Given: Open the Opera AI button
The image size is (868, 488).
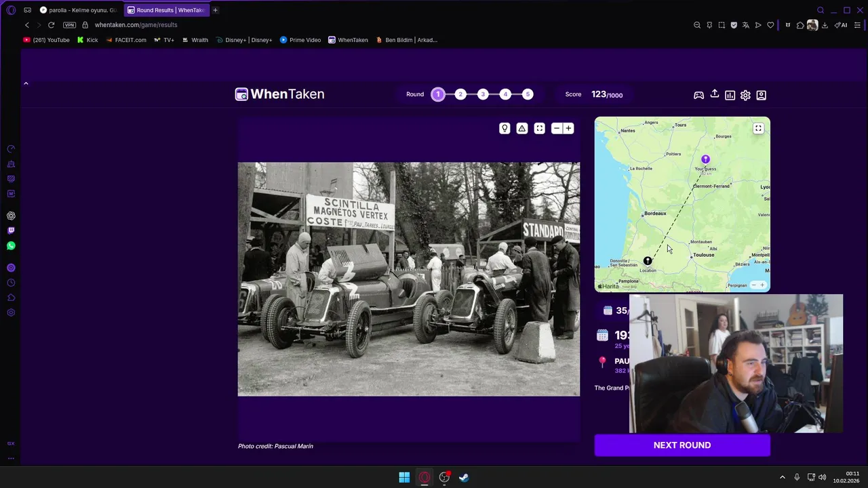Looking at the screenshot, I should [841, 25].
